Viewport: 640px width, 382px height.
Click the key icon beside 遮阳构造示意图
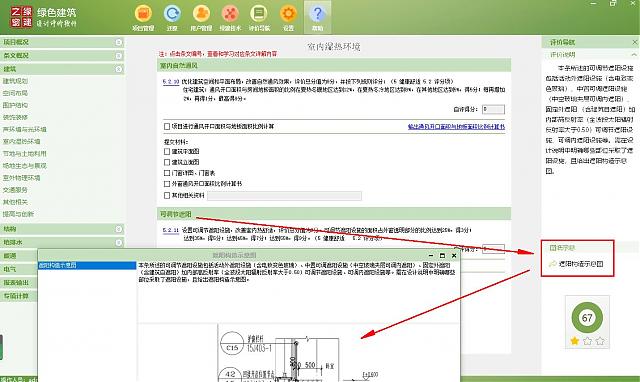click(553, 264)
